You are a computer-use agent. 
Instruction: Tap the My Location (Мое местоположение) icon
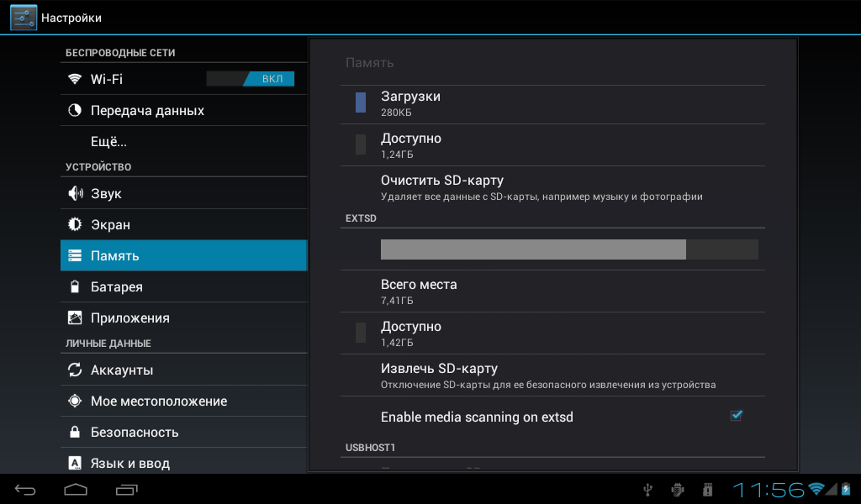click(75, 402)
